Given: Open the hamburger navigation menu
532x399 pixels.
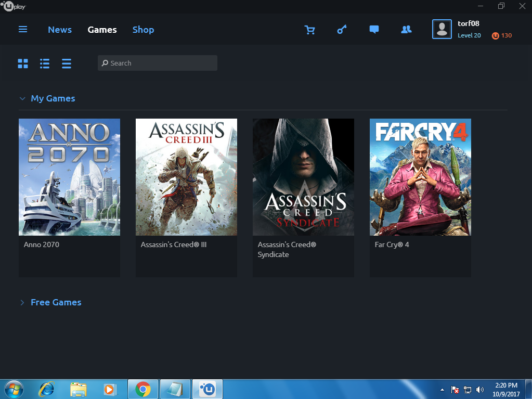Looking at the screenshot, I should 23,29.
